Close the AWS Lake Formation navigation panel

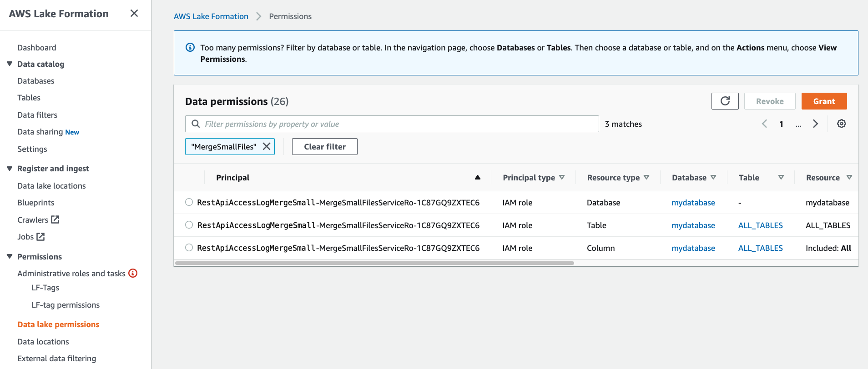point(134,14)
